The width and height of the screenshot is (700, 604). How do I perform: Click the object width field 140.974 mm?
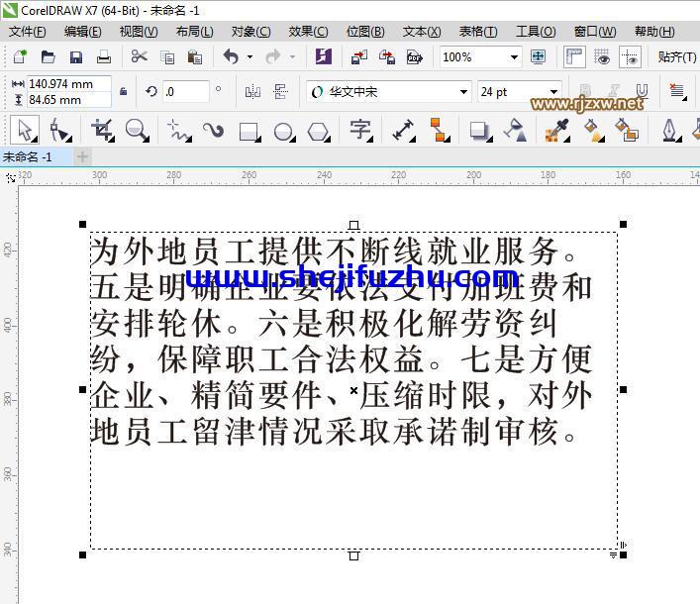pyautogui.click(x=68, y=83)
